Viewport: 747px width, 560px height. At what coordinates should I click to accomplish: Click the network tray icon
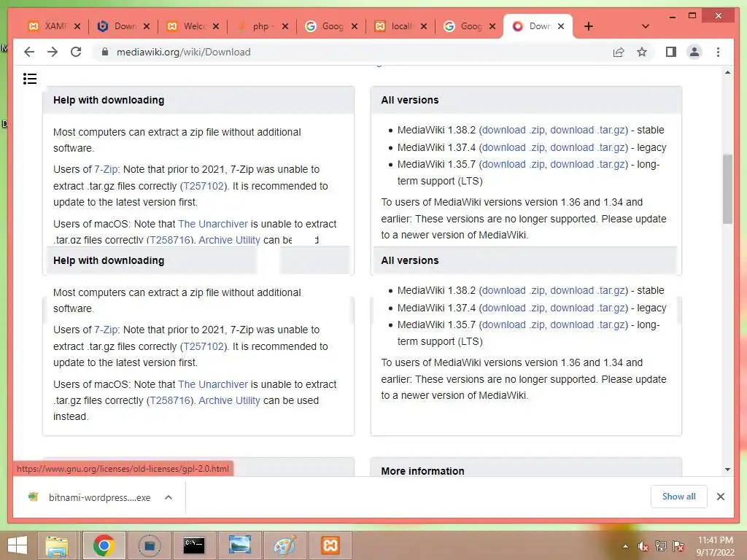point(661,546)
